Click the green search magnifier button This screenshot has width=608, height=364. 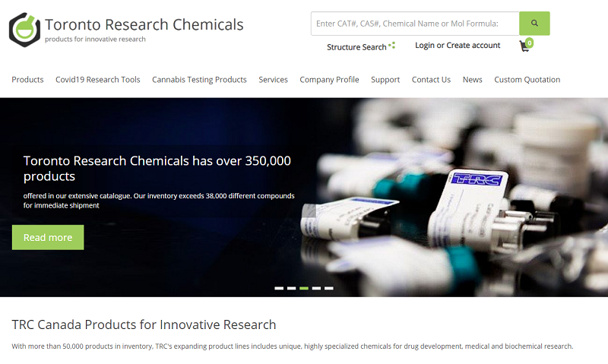(534, 24)
